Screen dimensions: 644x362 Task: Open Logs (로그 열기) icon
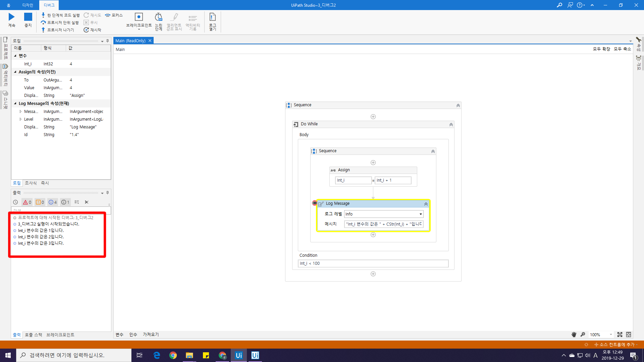[x=212, y=21]
